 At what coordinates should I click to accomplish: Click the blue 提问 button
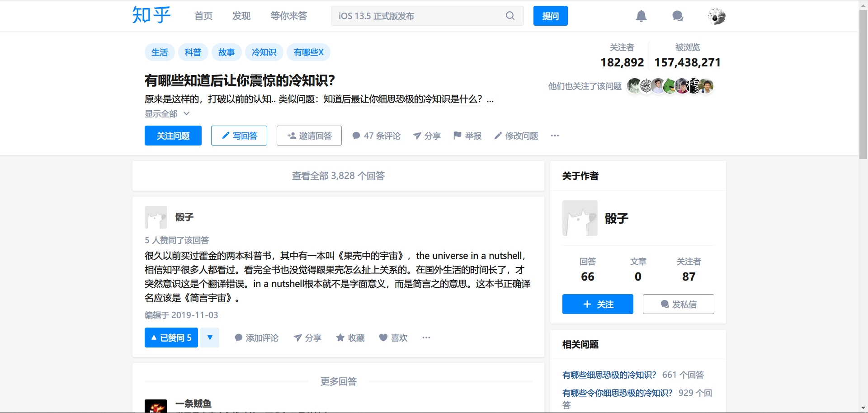pos(550,16)
